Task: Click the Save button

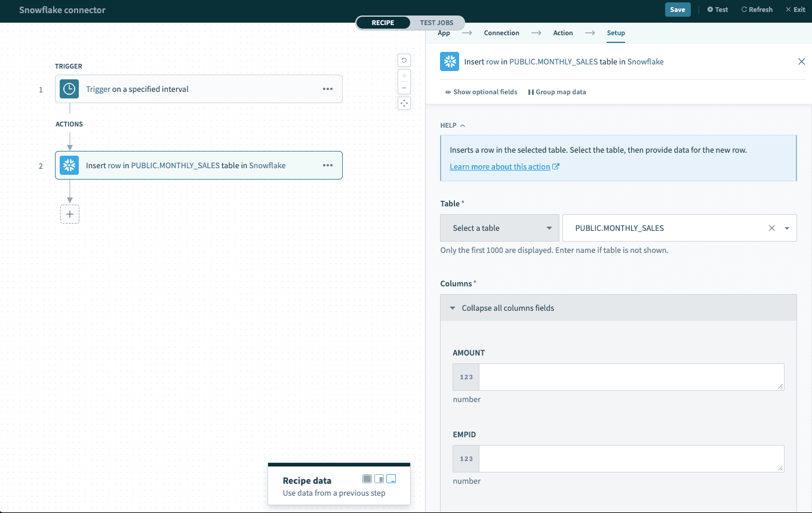Action: click(x=677, y=10)
